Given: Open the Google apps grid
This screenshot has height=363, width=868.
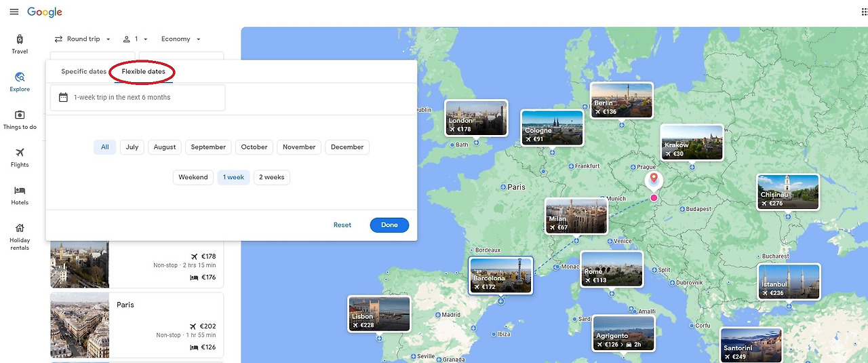Looking at the screenshot, I should 863,12.
